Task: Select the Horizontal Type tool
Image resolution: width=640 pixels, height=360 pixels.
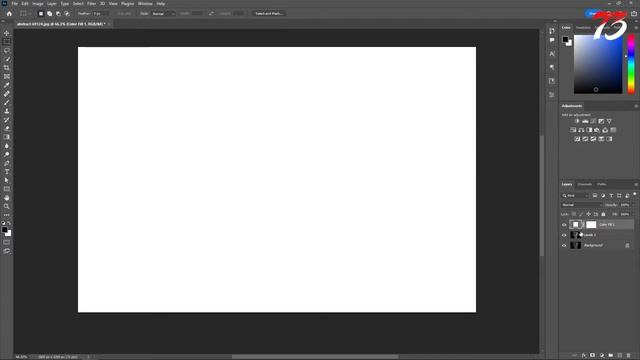Action: coord(7,172)
